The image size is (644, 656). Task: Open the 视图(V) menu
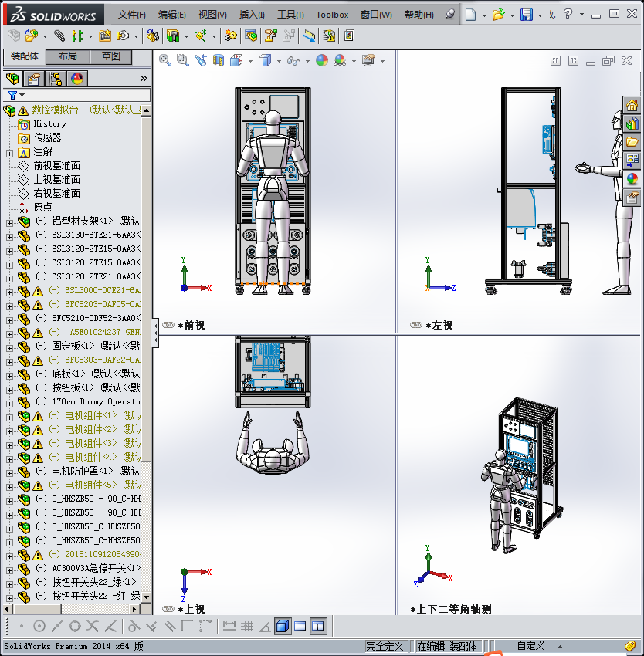[x=212, y=15]
